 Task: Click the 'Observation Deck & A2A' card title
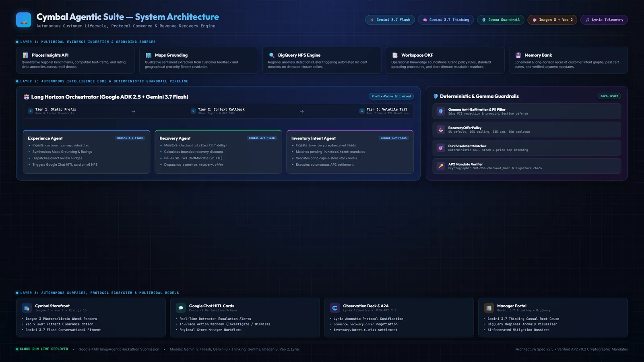point(366,306)
